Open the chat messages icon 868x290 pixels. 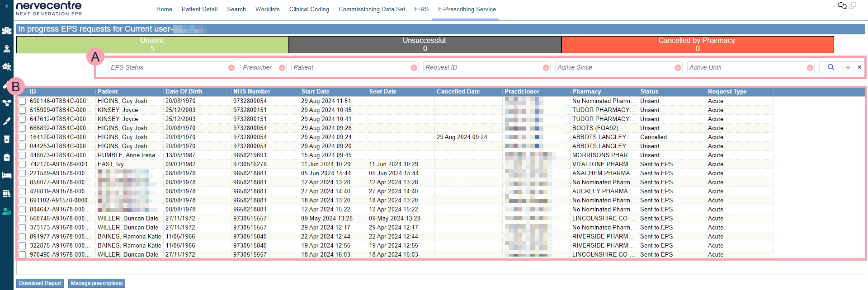(842, 6)
